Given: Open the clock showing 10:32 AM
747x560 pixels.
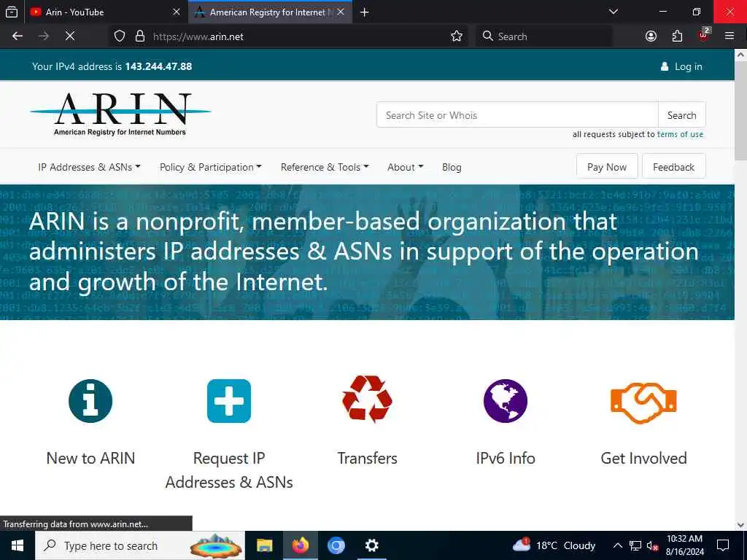Looking at the screenshot, I should (x=684, y=545).
